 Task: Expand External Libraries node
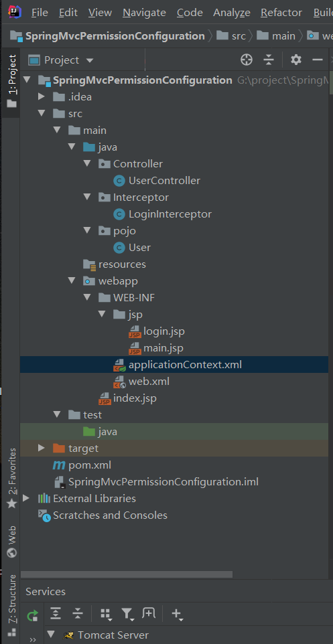(x=26, y=499)
